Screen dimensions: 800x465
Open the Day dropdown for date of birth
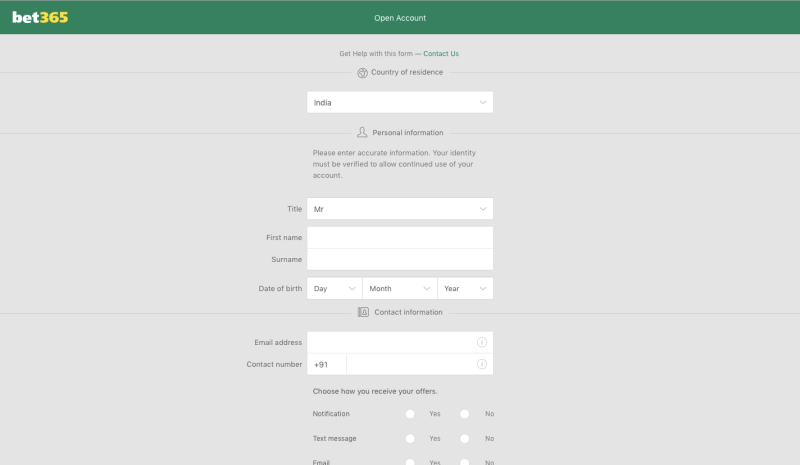[335, 288]
